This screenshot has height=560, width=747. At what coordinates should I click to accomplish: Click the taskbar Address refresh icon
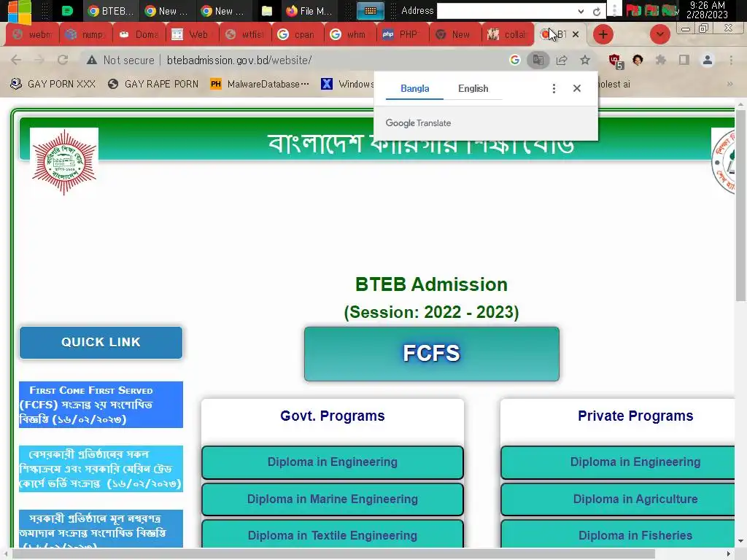(x=597, y=12)
